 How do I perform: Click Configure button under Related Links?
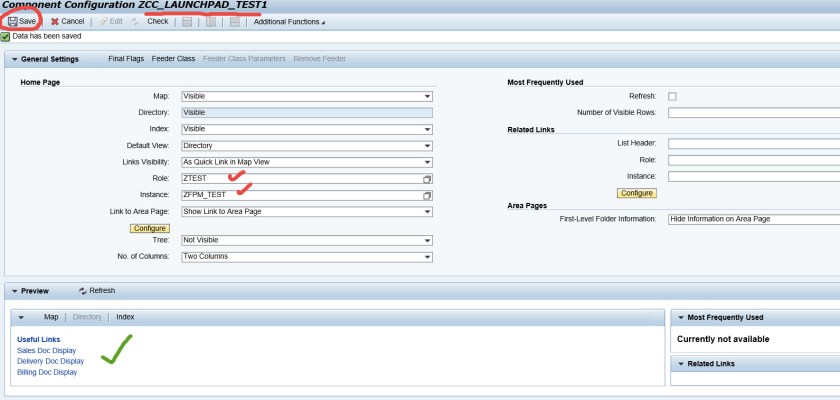(x=637, y=193)
